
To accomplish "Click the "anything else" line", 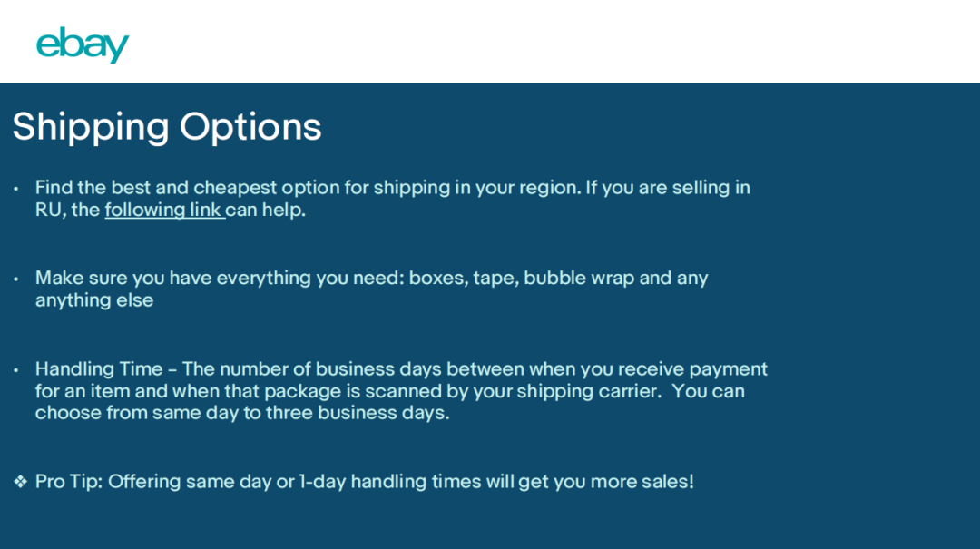I will (94, 300).
